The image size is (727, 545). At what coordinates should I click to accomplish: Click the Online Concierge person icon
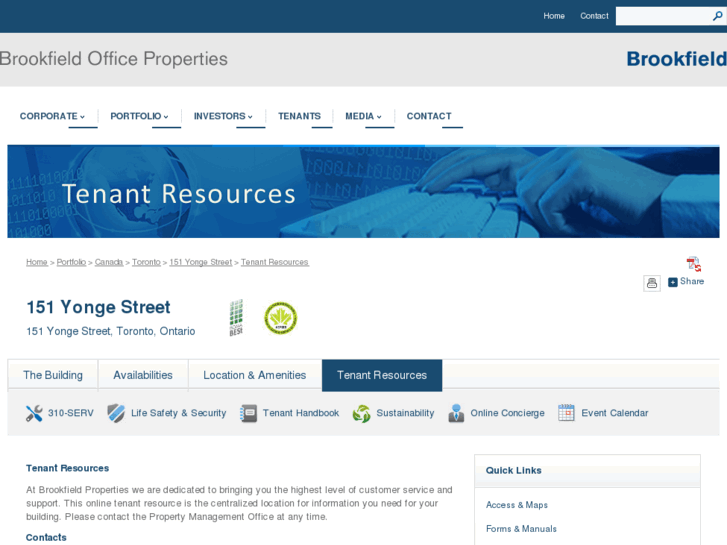coord(456,413)
